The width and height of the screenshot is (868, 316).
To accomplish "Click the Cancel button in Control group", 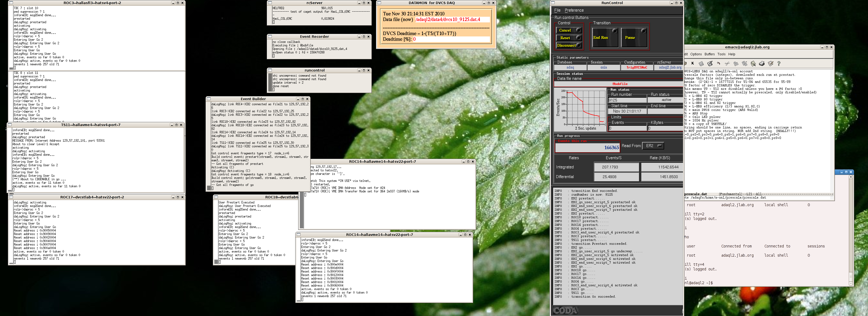I will click(x=569, y=30).
